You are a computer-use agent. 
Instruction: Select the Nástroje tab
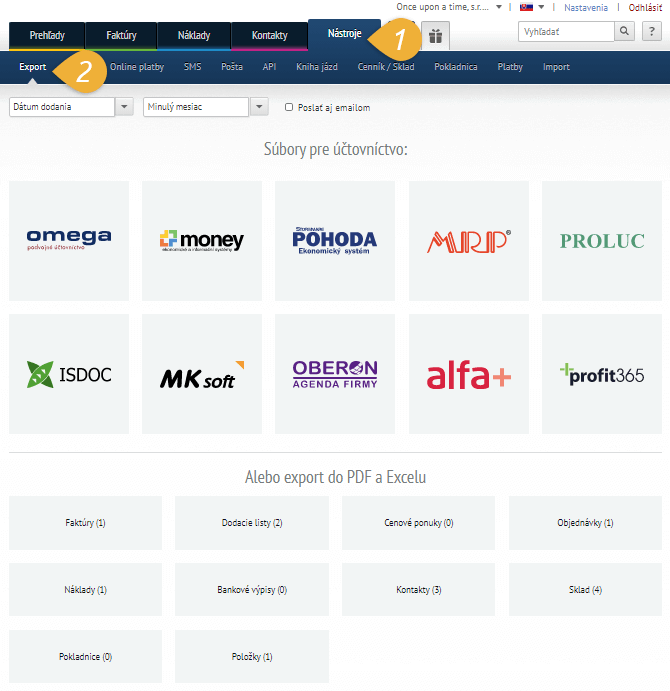coord(344,34)
